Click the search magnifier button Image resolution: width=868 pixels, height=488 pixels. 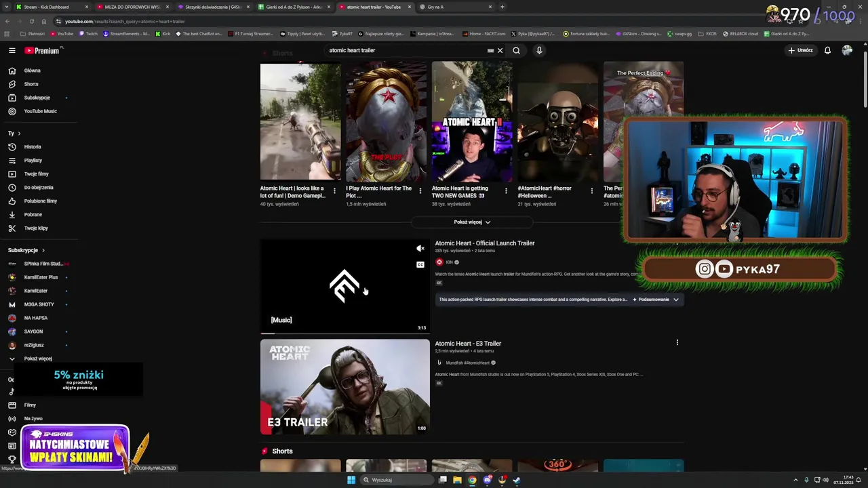(516, 50)
